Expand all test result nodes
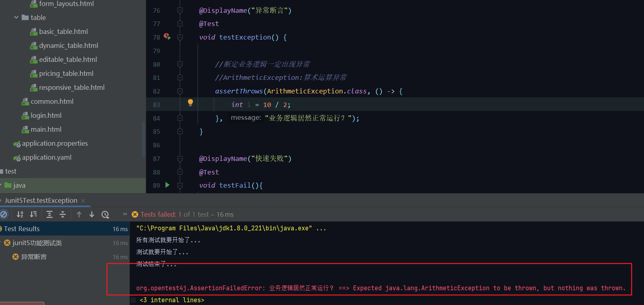Viewport: 644px width, 305px height. [x=50, y=214]
